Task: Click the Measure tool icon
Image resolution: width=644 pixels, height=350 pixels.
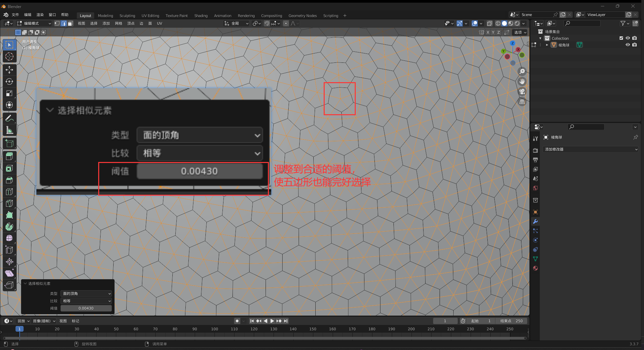Action: 9,130
